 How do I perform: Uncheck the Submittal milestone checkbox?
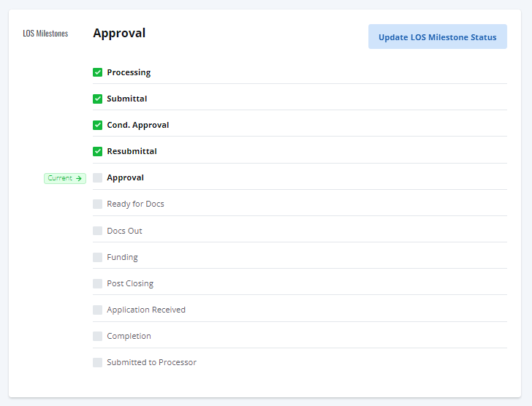98,99
